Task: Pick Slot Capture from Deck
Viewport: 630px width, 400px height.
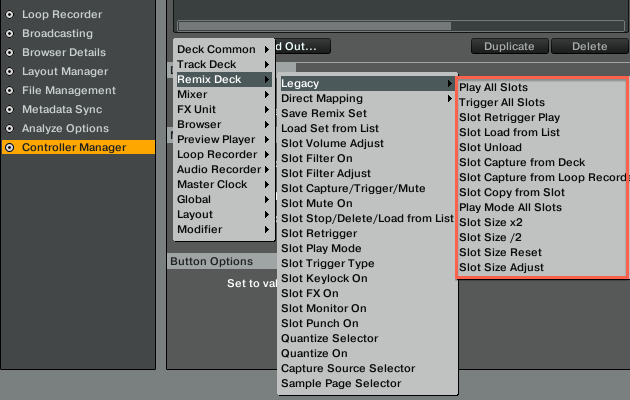Action: tap(522, 162)
